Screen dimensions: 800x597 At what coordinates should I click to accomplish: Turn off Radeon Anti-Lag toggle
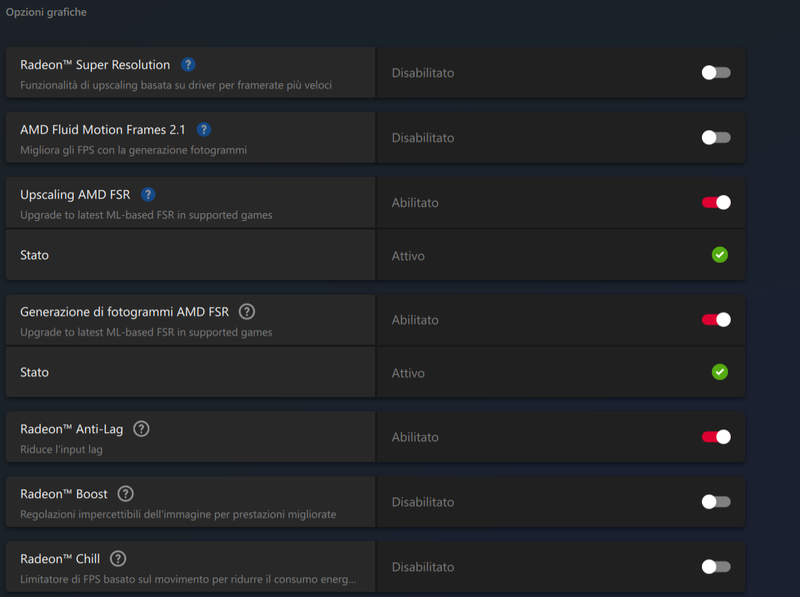point(716,437)
